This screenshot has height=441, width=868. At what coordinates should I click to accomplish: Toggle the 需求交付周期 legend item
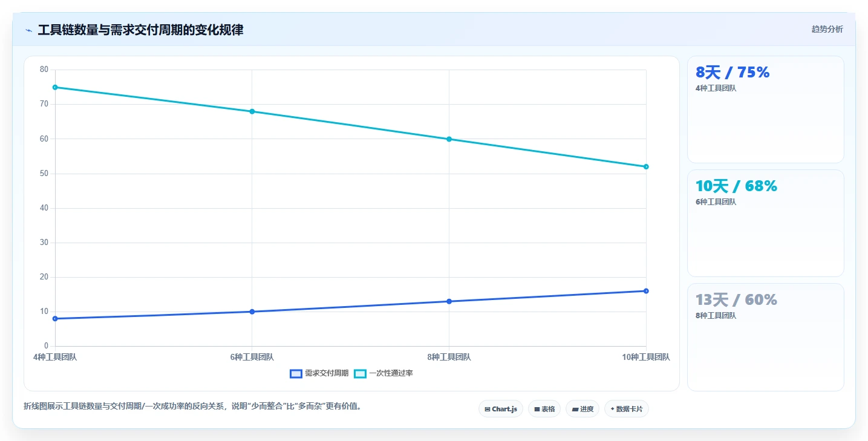319,373
